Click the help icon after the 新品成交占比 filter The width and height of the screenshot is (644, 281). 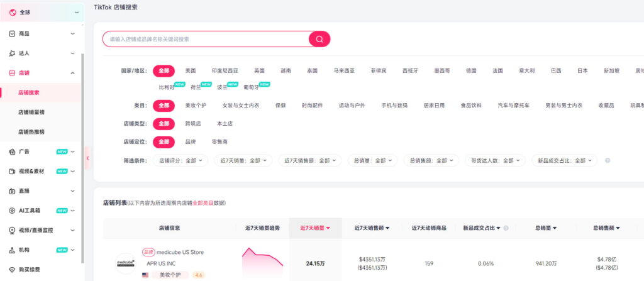tap(608, 161)
